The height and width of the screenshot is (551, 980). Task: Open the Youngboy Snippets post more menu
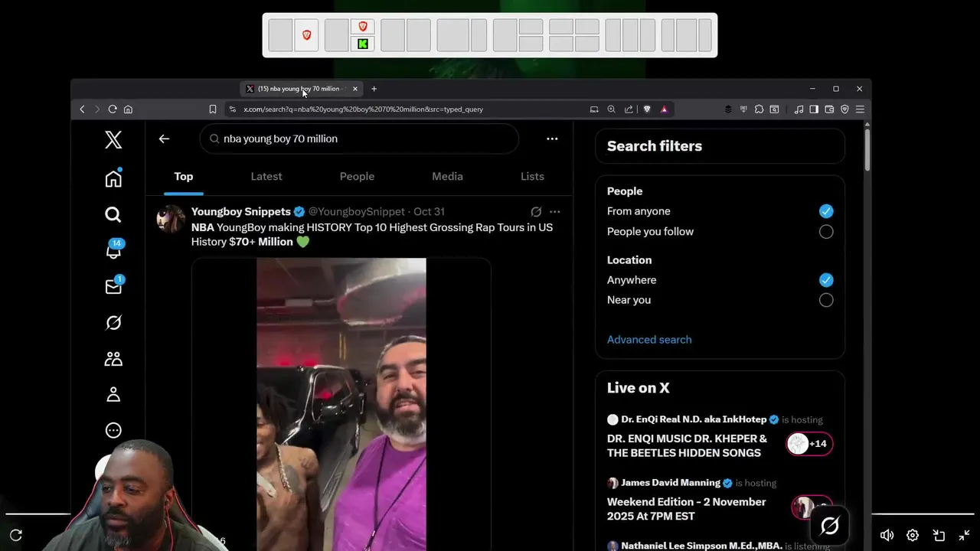pyautogui.click(x=554, y=211)
